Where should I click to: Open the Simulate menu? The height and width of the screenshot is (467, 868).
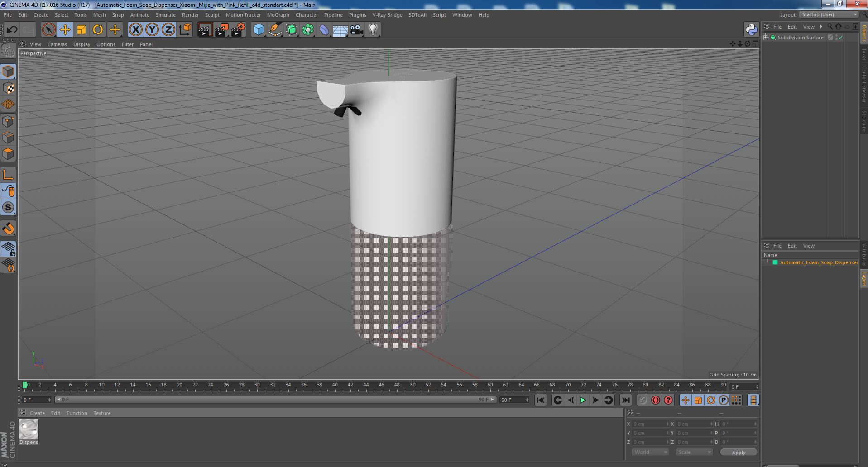166,15
